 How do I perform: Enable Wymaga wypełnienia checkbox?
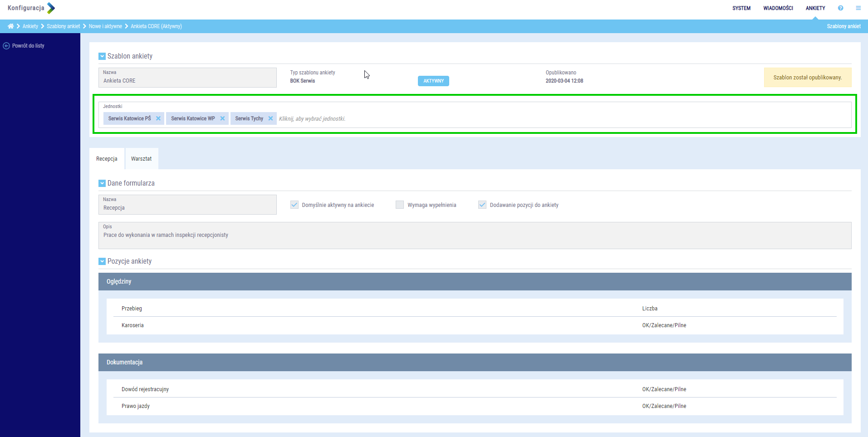click(400, 205)
